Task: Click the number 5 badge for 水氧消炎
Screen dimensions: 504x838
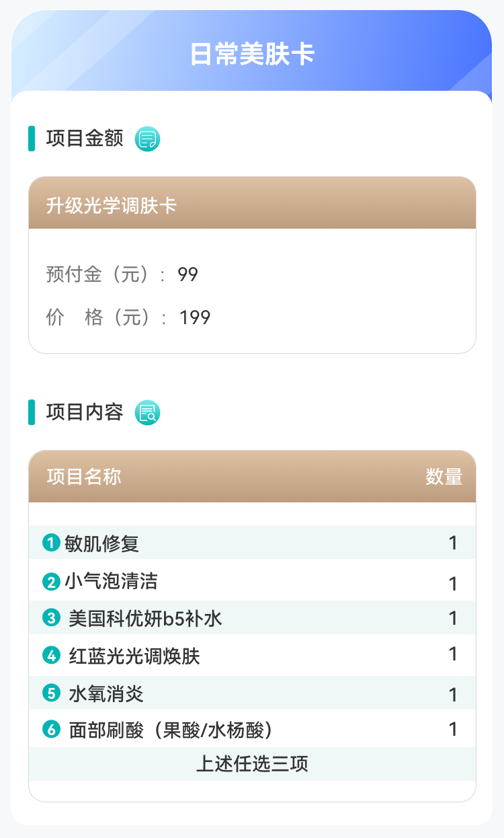Action: pos(51,693)
